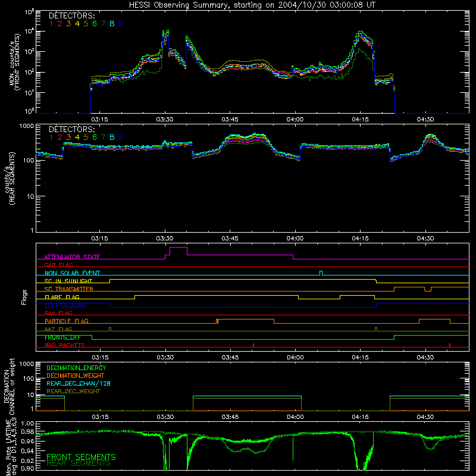476x476 pixels.
Task: Select detector 3 in the rear-segments legend
Action: tap(68, 137)
